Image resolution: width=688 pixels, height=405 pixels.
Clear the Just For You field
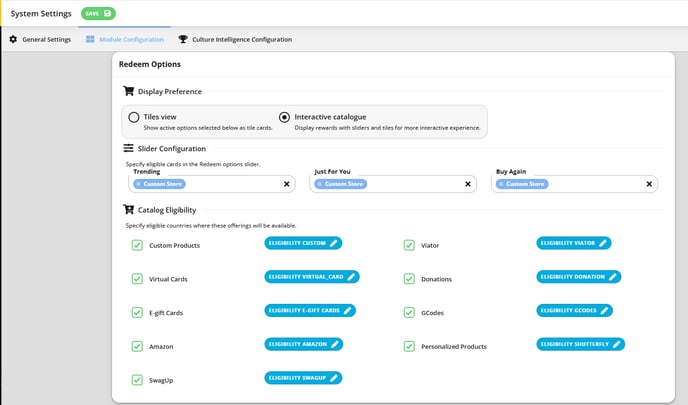tap(468, 184)
